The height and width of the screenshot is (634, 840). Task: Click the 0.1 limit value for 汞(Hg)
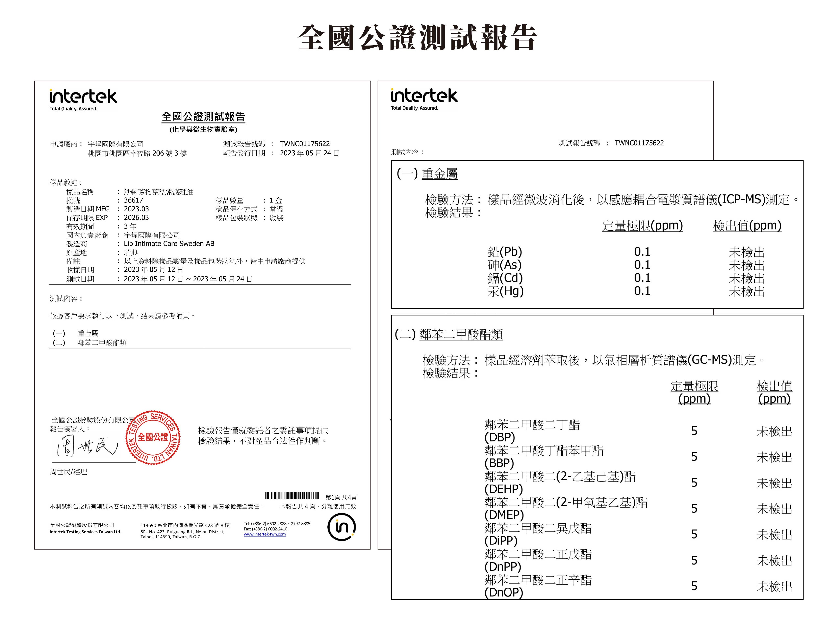pyautogui.click(x=642, y=291)
